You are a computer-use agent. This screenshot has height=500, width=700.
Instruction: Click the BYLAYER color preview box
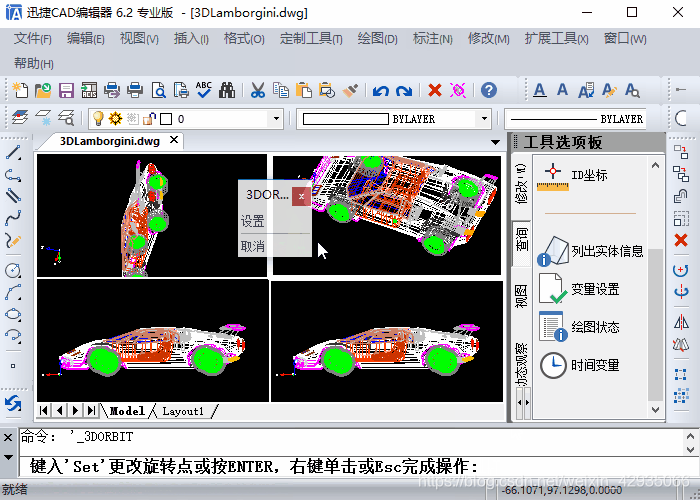click(346, 119)
